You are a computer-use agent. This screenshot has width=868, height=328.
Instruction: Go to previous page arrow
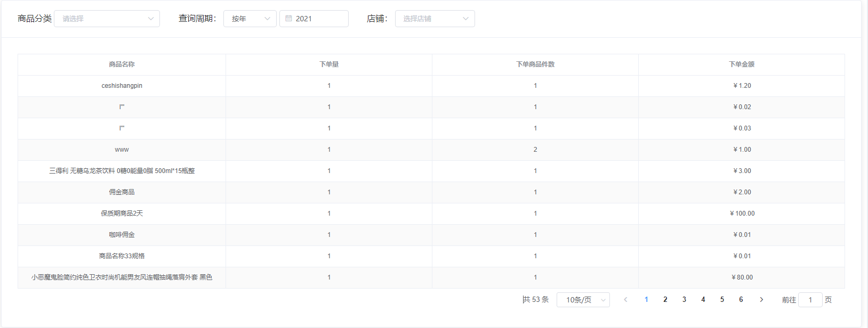coord(625,300)
